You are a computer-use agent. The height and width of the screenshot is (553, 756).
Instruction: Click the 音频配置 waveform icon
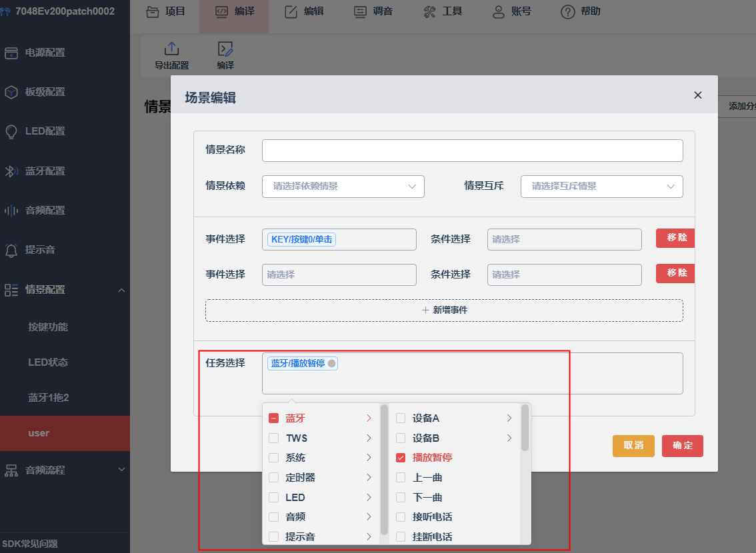pos(11,211)
